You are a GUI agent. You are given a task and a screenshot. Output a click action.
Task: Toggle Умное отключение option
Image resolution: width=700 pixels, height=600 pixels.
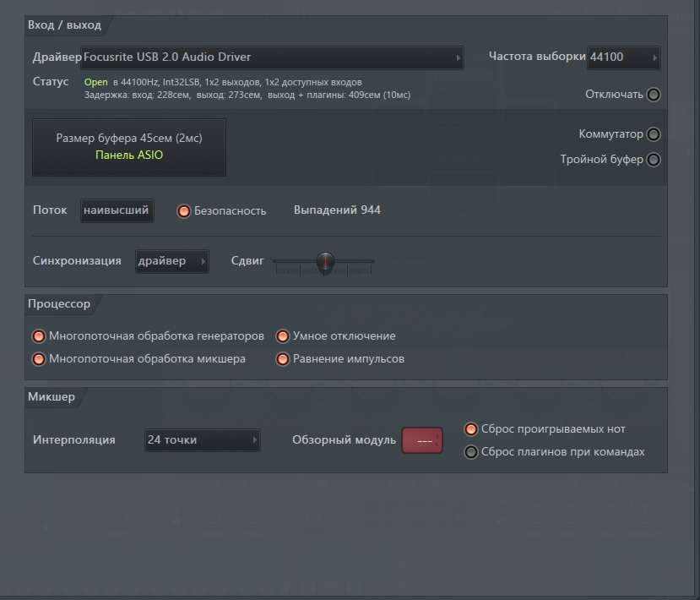pos(283,336)
